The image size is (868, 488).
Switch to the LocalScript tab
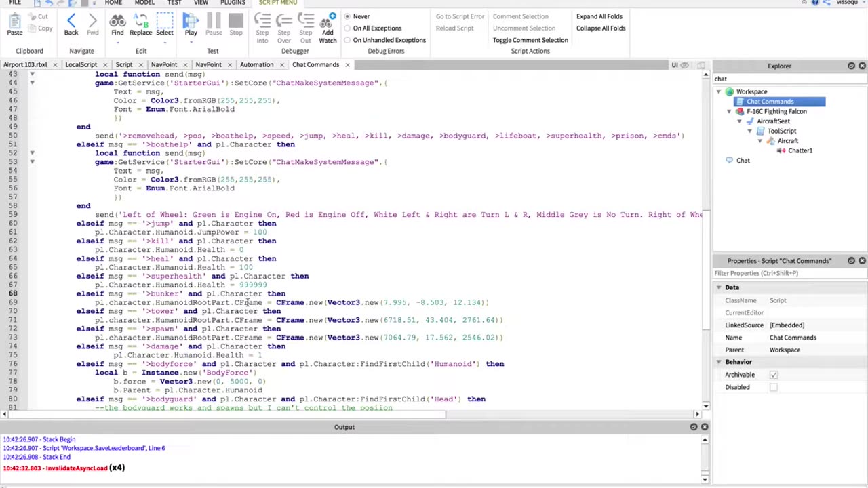click(81, 65)
